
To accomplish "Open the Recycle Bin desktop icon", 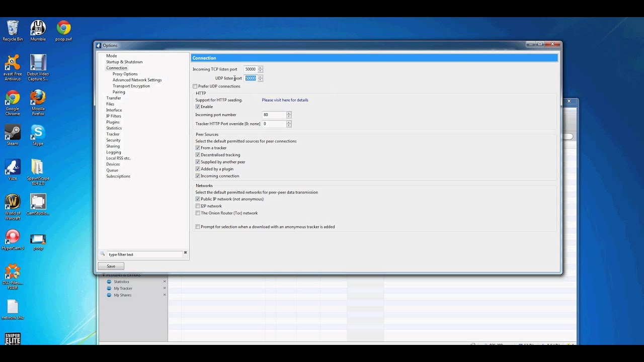I will [13, 31].
